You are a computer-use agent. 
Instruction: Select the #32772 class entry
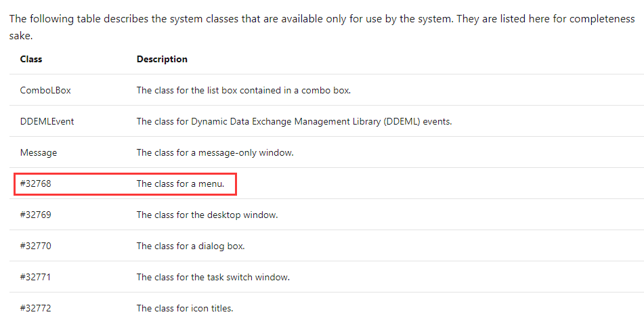point(36,308)
